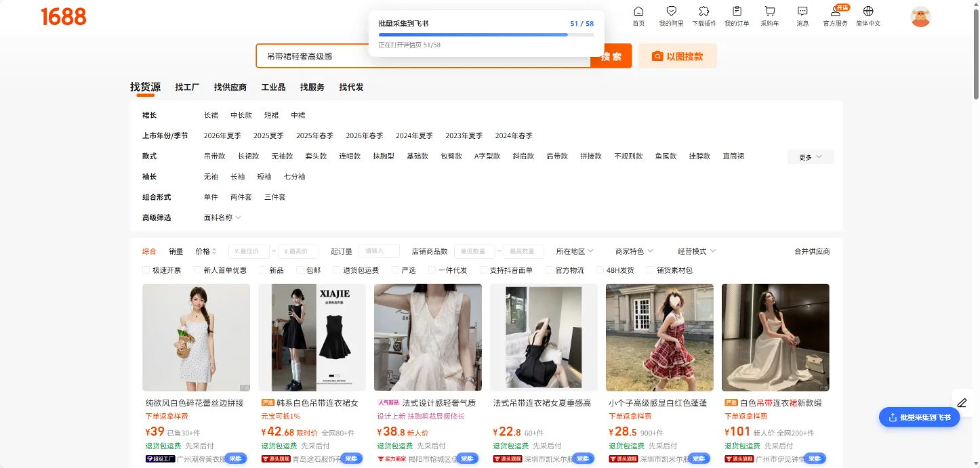Open 我的订单 clipboard icon
The width and height of the screenshot is (980, 468).
[737, 12]
